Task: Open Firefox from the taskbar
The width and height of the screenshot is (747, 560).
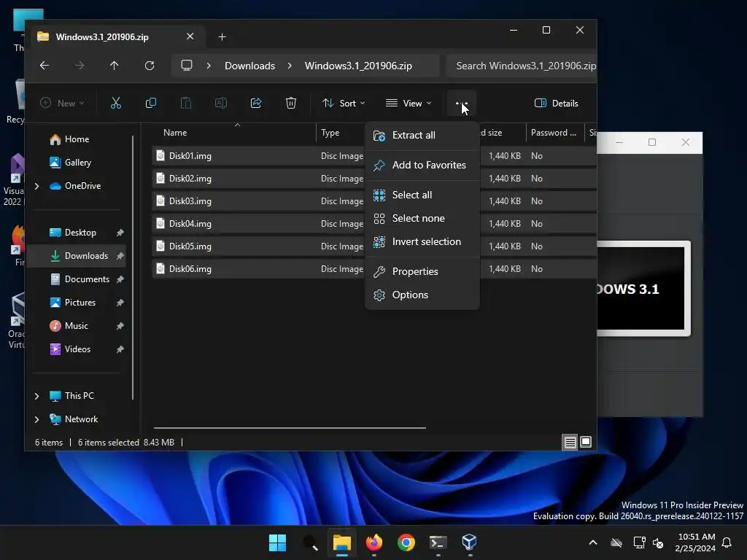Action: pyautogui.click(x=374, y=542)
